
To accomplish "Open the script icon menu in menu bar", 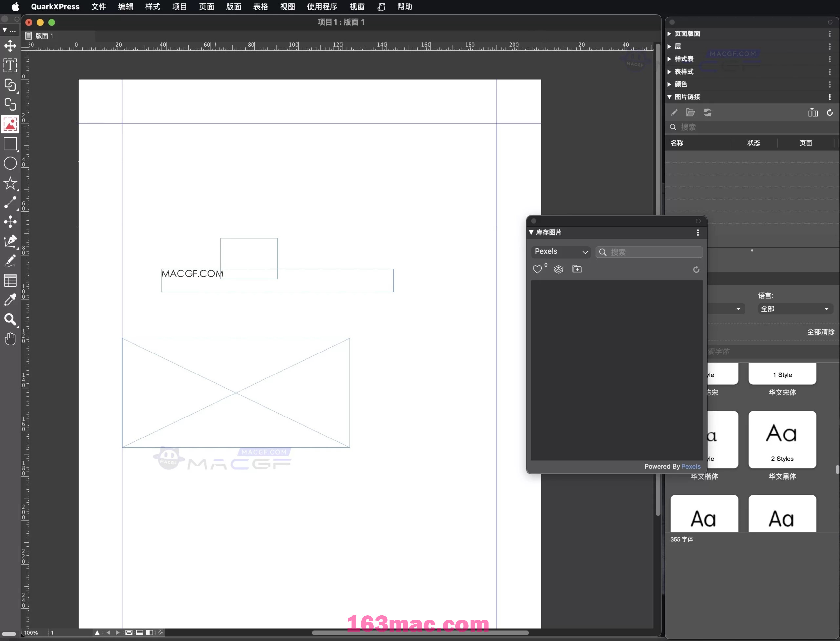I will pyautogui.click(x=381, y=7).
